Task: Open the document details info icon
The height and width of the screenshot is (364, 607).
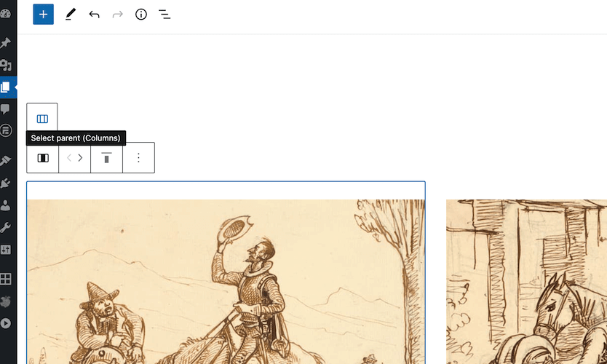Action: (141, 15)
